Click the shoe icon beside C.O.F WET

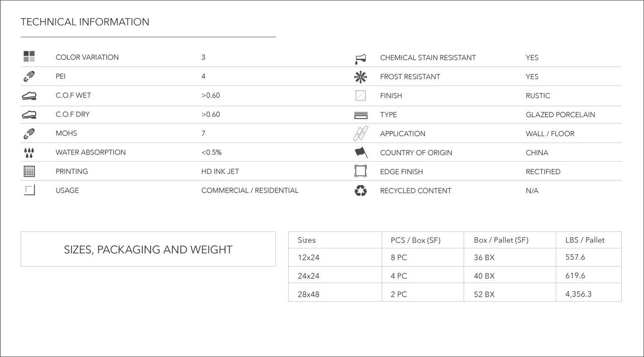click(29, 96)
